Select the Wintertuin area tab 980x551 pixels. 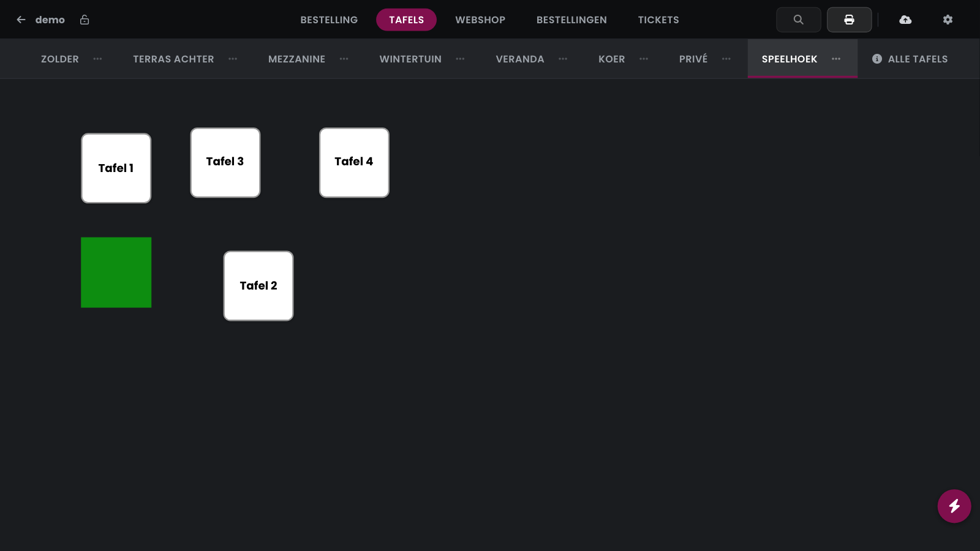[410, 59]
